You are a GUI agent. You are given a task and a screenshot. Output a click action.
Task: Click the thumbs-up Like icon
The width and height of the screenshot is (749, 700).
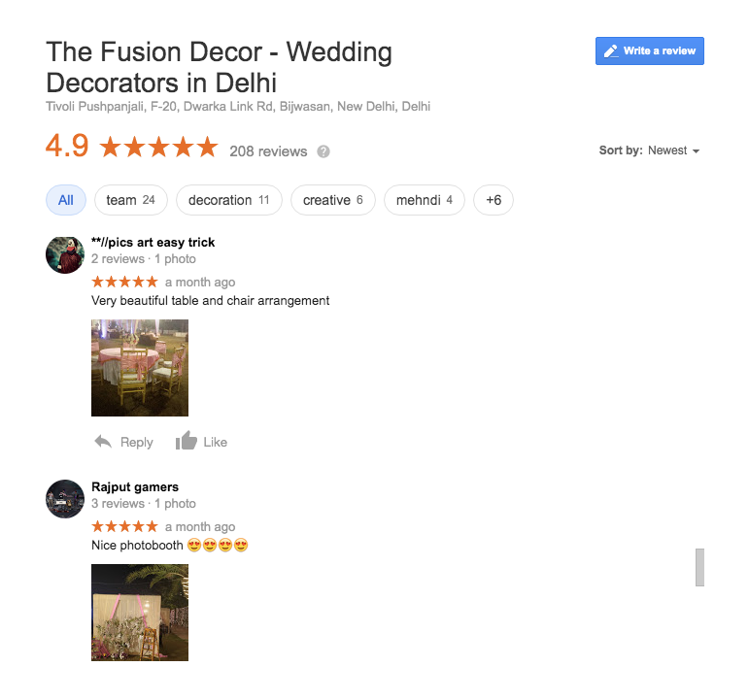(x=187, y=441)
